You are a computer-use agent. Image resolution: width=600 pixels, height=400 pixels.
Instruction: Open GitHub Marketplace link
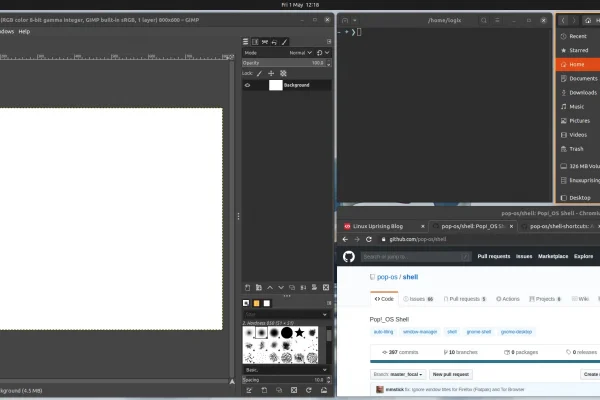point(553,256)
